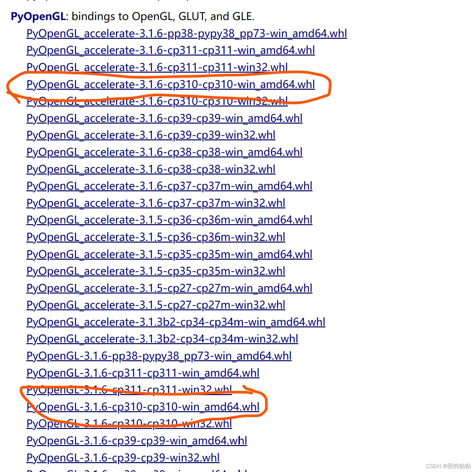
Task: Download PyOpenGL_accelerate-3.1.6-cp311-cp311-win32.whl
Action: (157, 67)
